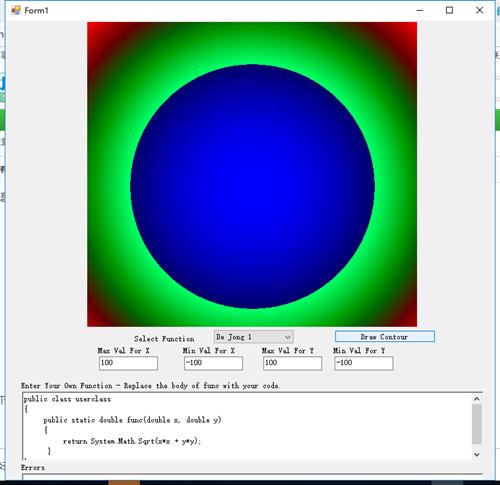
Task: Click the code editor scrollbar up arrow
Action: click(x=477, y=399)
